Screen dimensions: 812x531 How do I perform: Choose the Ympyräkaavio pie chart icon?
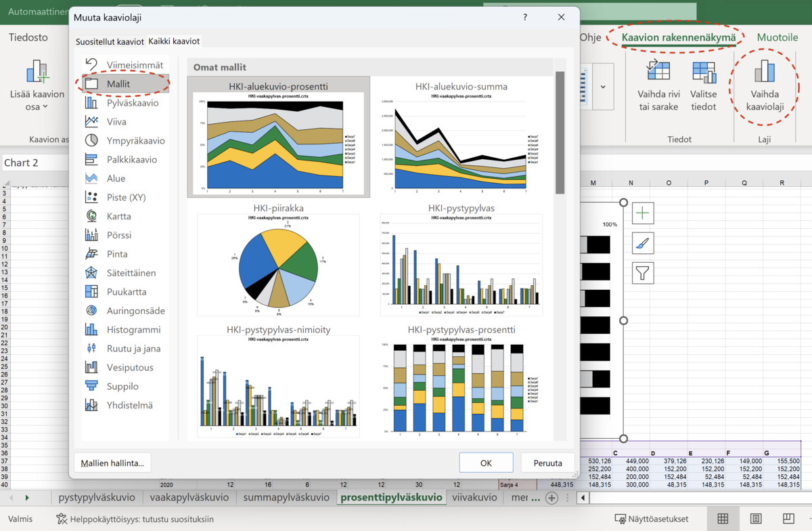(91, 141)
